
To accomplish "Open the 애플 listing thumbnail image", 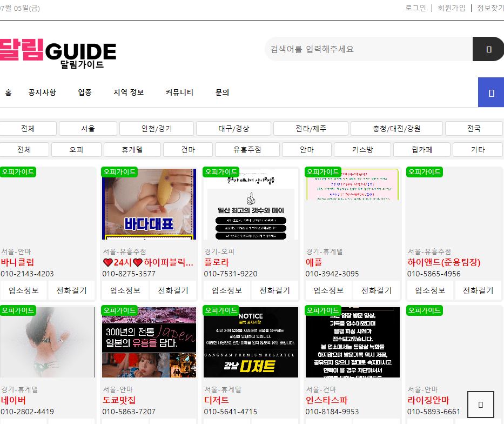I will 353,184.
